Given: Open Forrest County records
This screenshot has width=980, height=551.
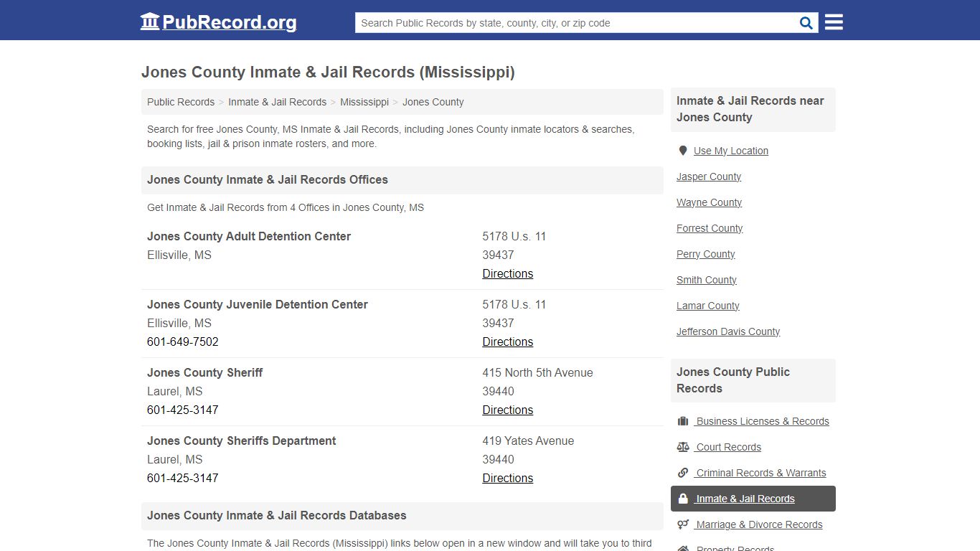Looking at the screenshot, I should pos(710,228).
